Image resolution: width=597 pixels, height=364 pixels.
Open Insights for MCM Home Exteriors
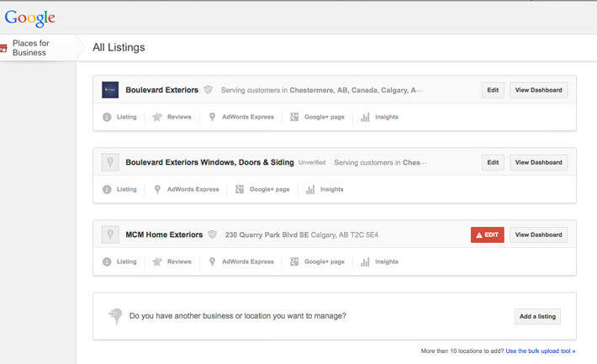point(387,261)
